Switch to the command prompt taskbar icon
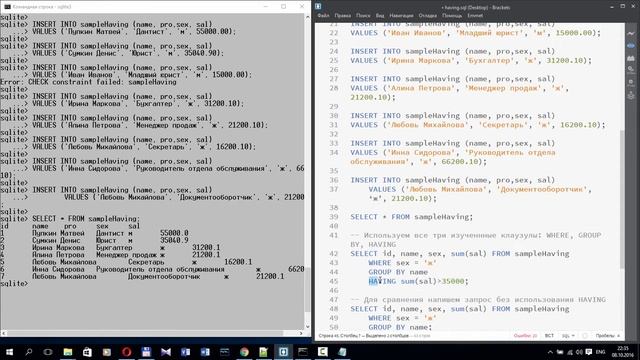 tap(303, 351)
